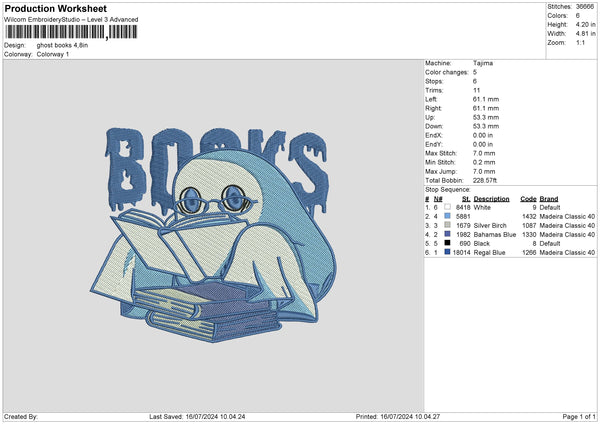Click the Zoom value 1:1
The image size is (600, 424).
pyautogui.click(x=580, y=42)
